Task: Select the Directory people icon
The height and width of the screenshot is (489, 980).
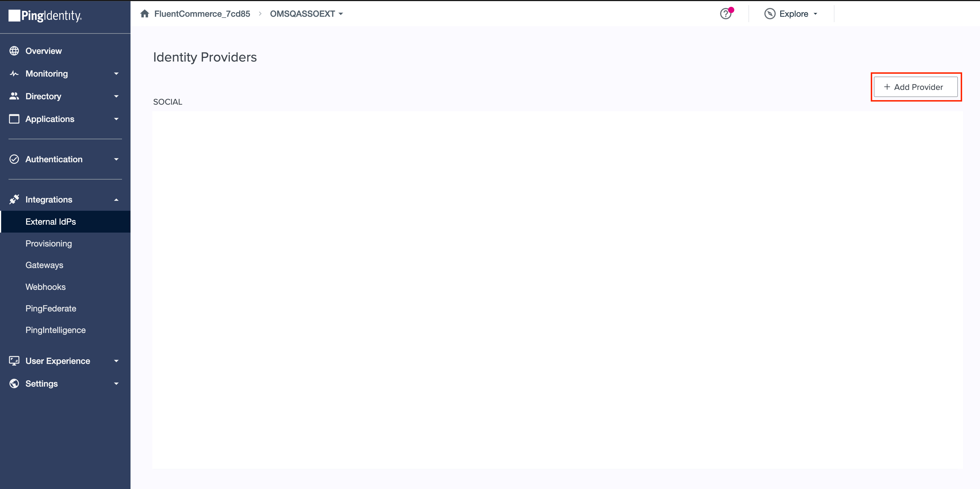Action: click(x=14, y=96)
